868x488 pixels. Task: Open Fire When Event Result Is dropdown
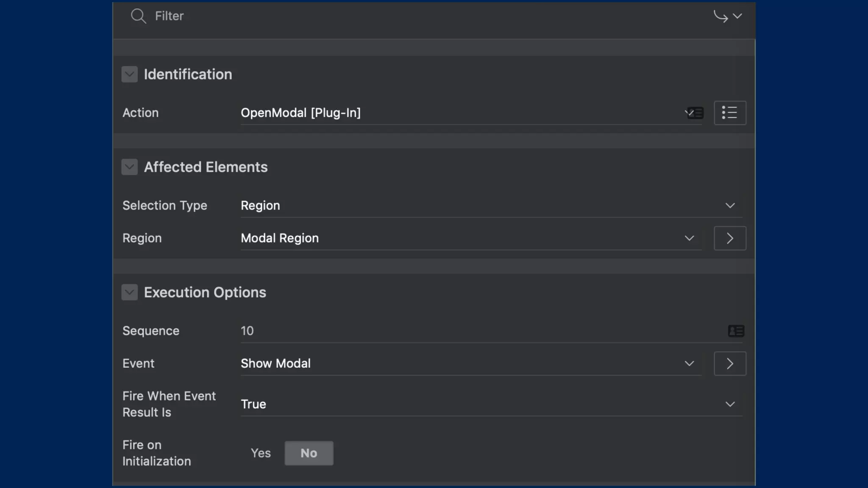[491, 404]
